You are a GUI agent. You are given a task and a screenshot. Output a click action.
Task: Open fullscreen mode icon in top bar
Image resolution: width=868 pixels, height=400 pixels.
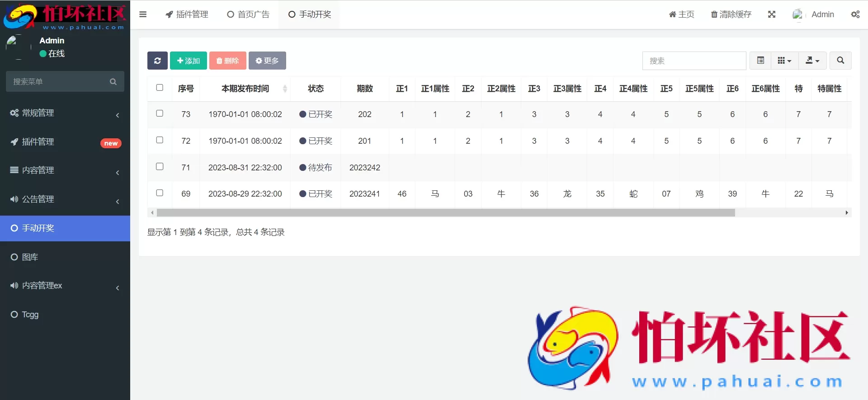tap(772, 14)
